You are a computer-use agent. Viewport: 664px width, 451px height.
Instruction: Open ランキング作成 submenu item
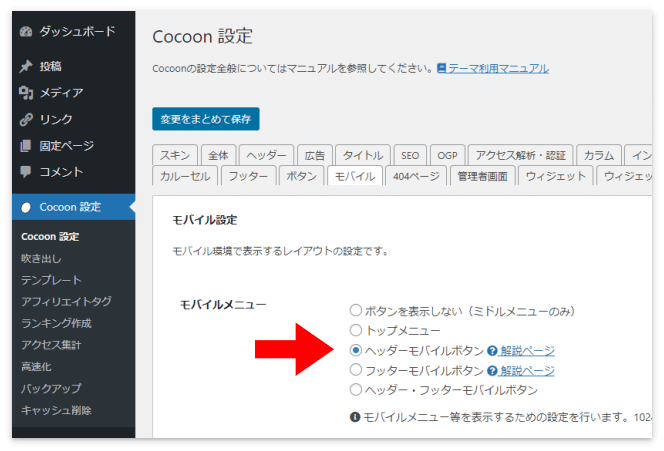coord(56,323)
